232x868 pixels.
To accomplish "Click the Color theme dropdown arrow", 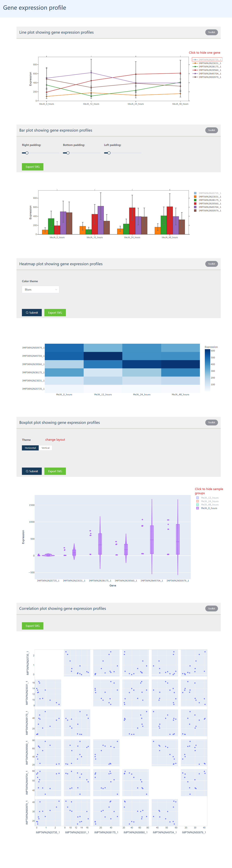I will (x=56, y=289).
